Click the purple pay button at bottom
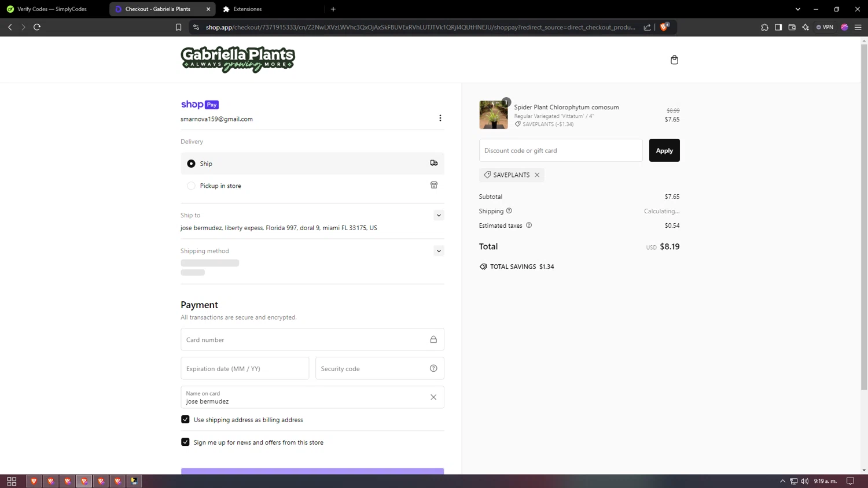Viewport: 868px width, 488px height. point(312,471)
